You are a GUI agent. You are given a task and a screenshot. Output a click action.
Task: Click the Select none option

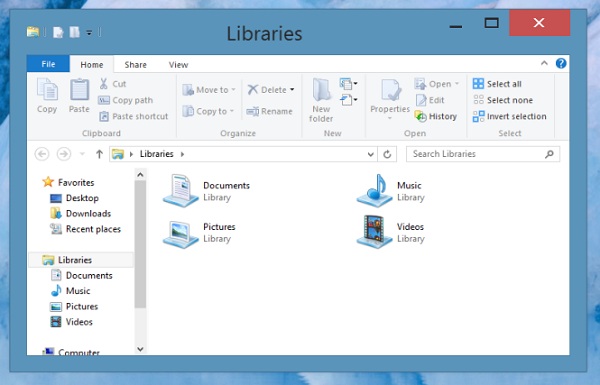(503, 100)
